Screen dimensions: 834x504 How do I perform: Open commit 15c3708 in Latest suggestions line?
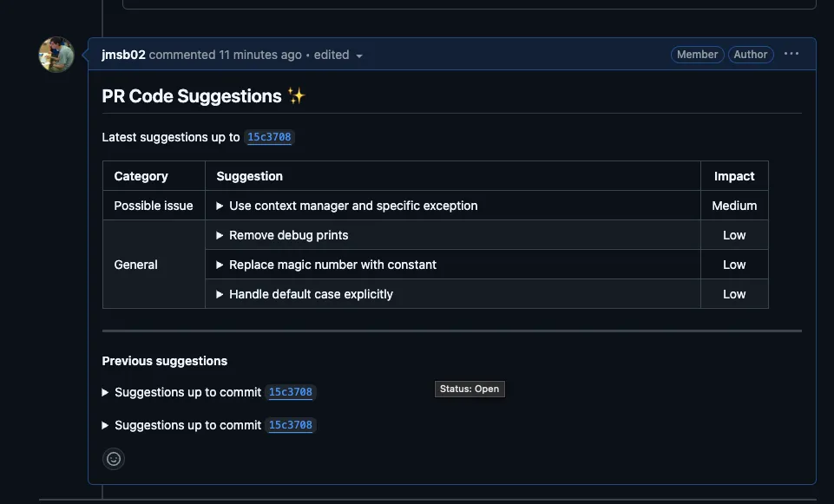(x=269, y=137)
